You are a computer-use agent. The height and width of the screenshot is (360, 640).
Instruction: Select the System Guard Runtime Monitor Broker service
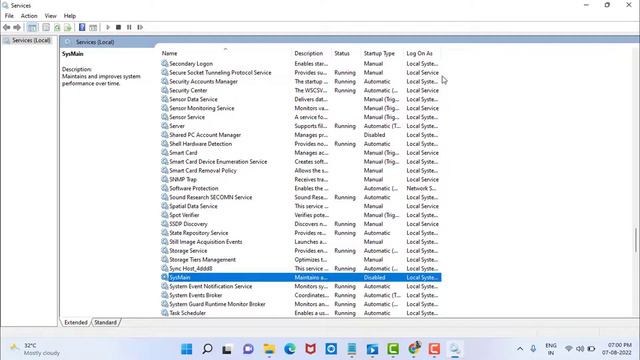pos(300,304)
